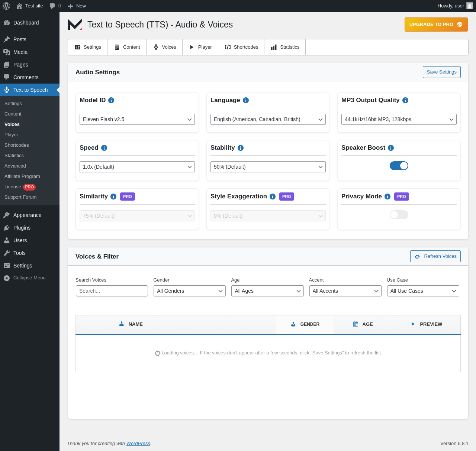Click the Posts pin icon in sidebar
476x451 pixels.
click(7, 39)
